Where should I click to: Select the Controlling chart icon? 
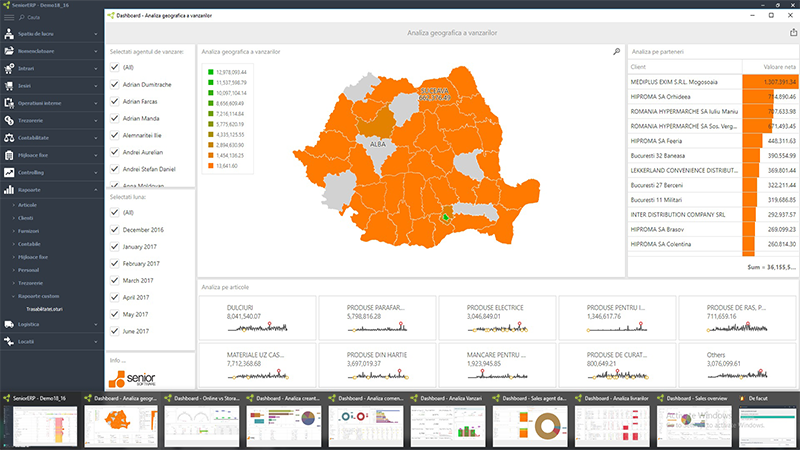[x=9, y=172]
